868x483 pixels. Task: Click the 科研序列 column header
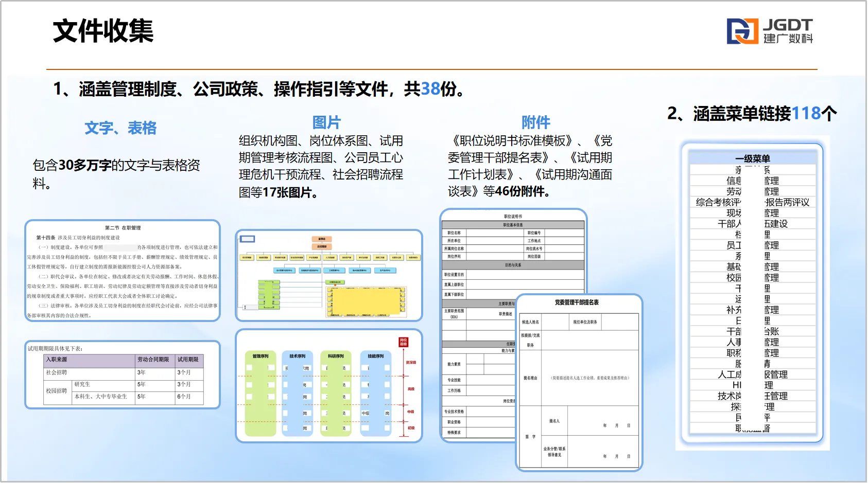click(336, 356)
